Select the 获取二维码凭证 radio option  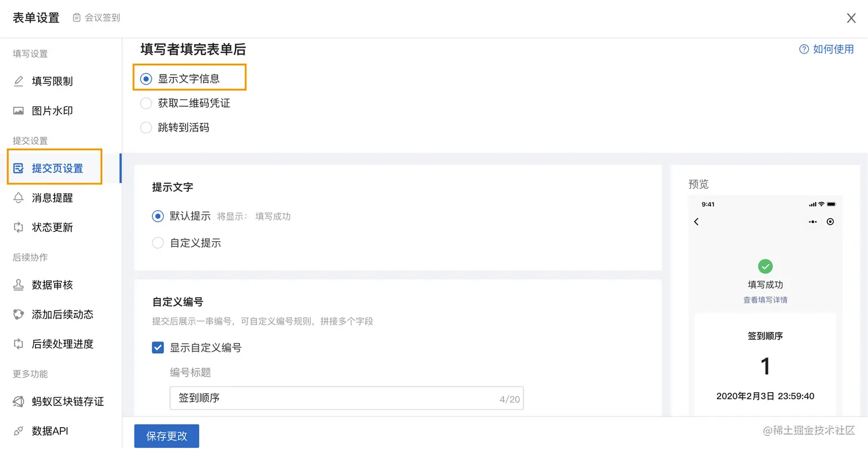(x=146, y=103)
